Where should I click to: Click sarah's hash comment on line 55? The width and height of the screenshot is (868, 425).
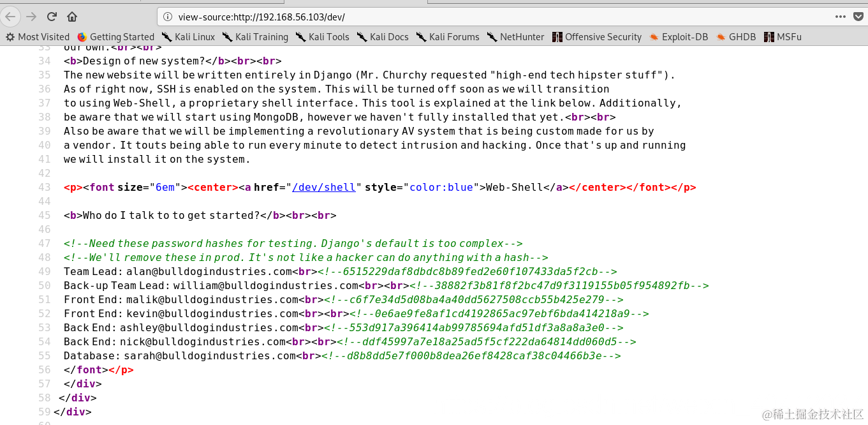coord(471,355)
